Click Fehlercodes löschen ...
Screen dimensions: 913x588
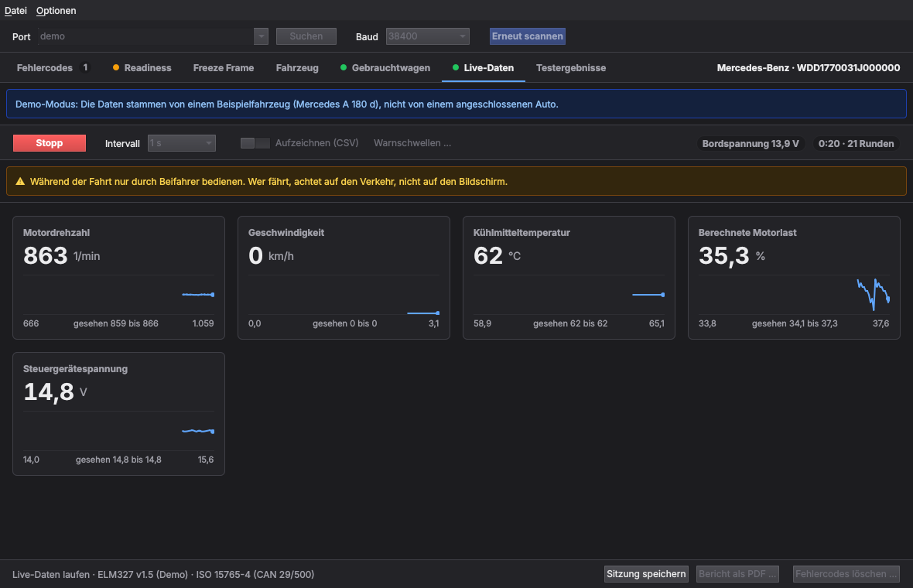846,574
